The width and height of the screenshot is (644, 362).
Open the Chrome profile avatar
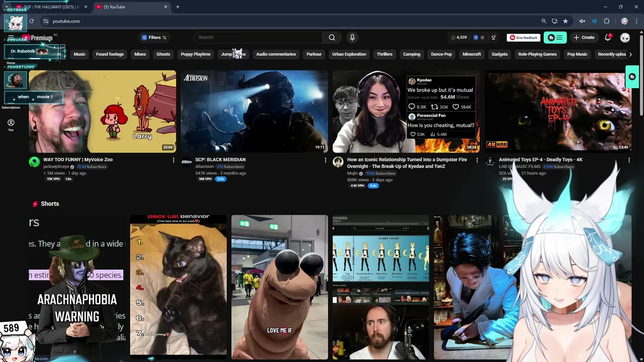pos(624,21)
